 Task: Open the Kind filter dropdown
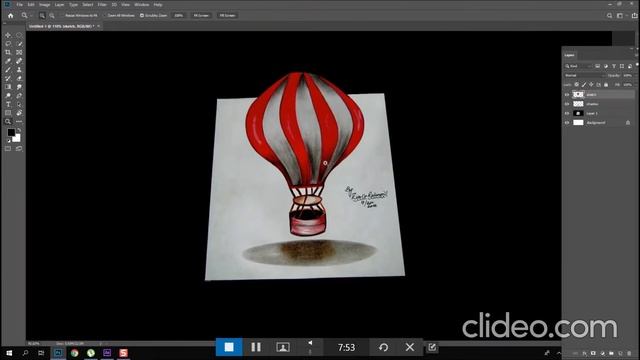(579, 66)
